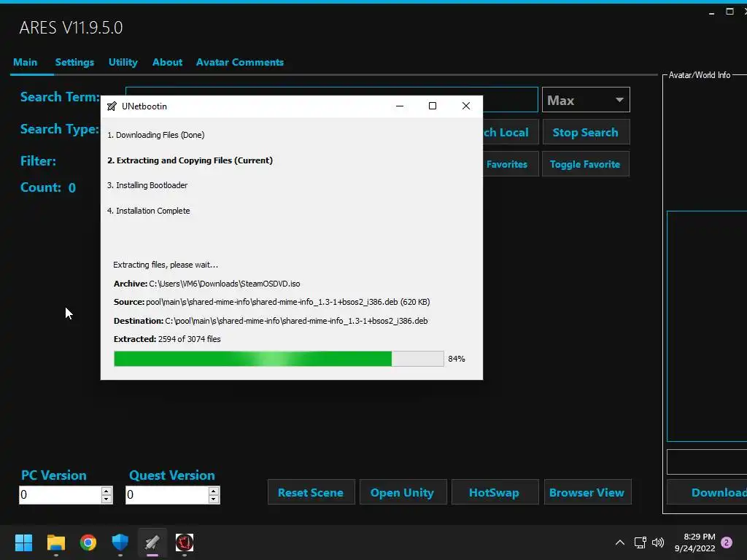Maximize the UNetbootin window
The height and width of the screenshot is (560, 747).
tap(433, 106)
